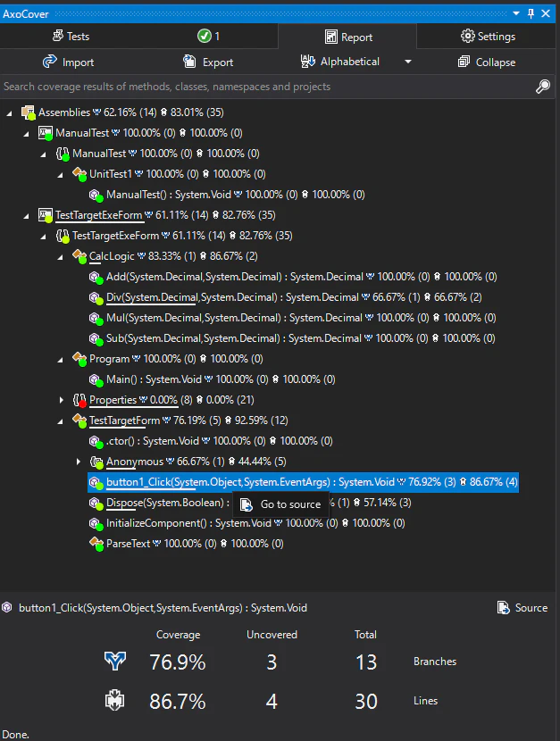The height and width of the screenshot is (741, 560).
Task: Click the Dispose method icon
Action: click(96, 503)
